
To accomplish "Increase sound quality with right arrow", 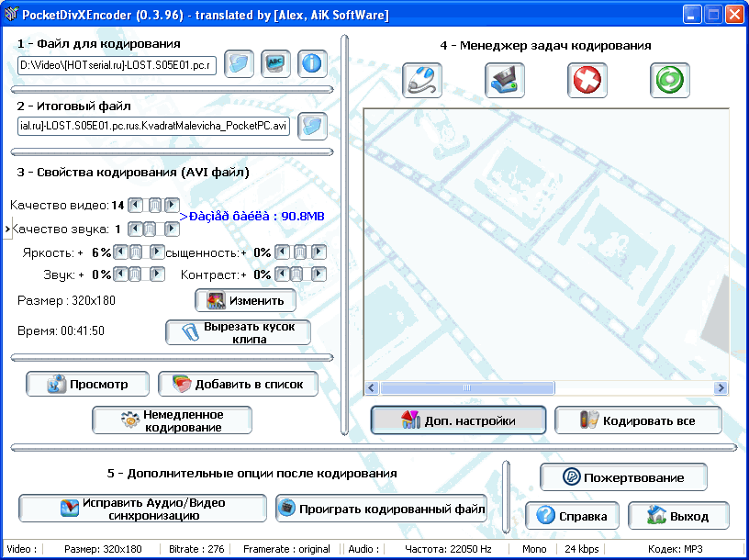I will (x=172, y=229).
